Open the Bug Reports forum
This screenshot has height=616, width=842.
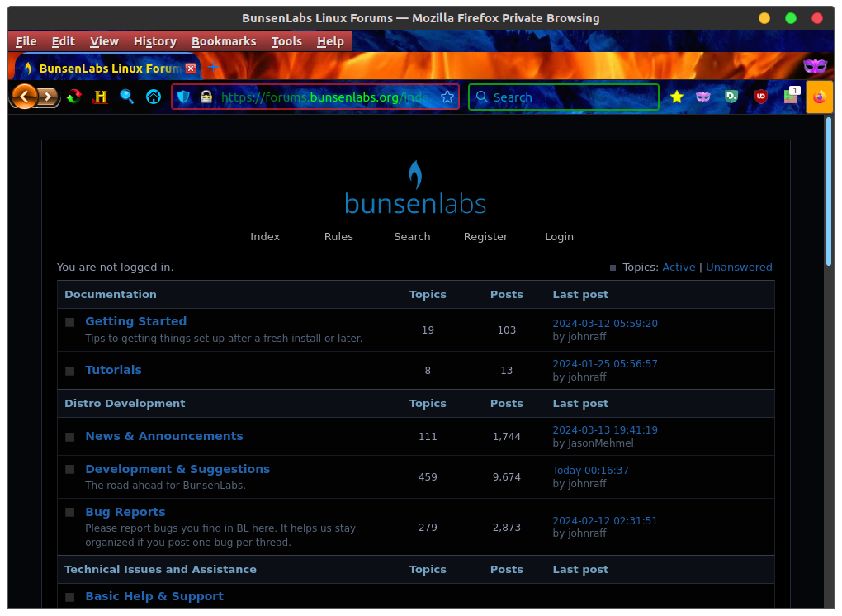tap(125, 512)
